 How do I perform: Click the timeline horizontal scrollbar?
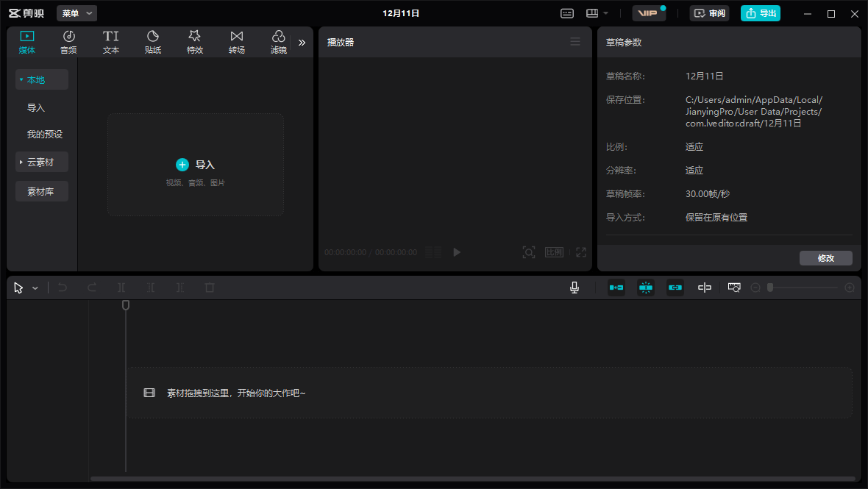(473, 479)
